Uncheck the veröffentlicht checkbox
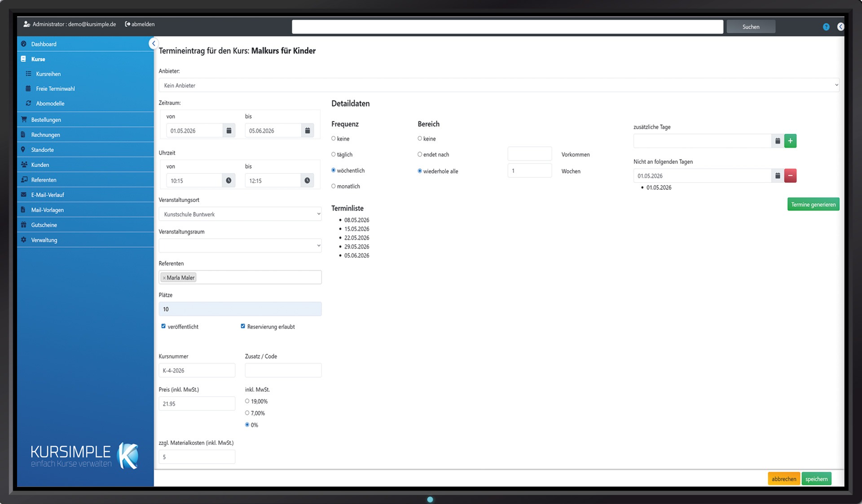The height and width of the screenshot is (504, 862). coord(163,326)
